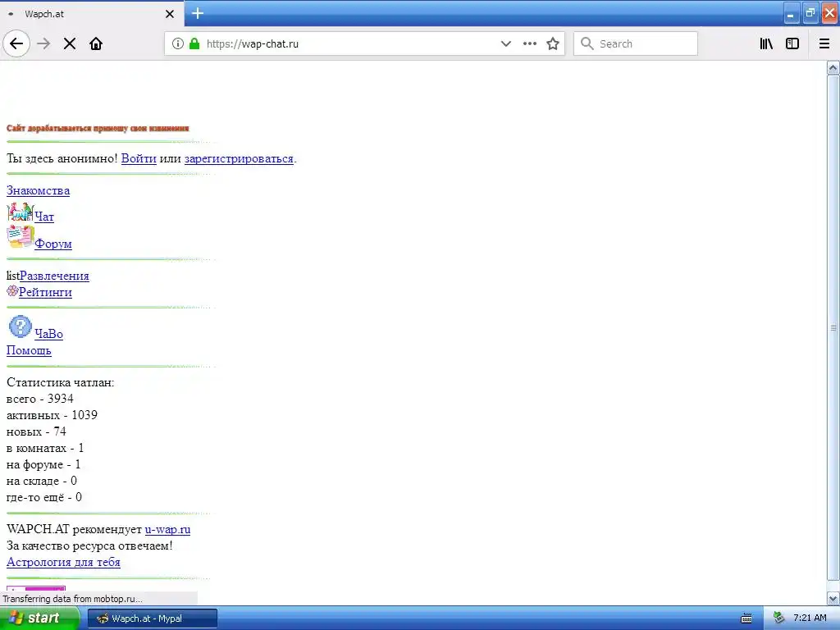This screenshot has width=840, height=630.
Task: Click the statistic 'на складе - 0'
Action: (x=42, y=481)
